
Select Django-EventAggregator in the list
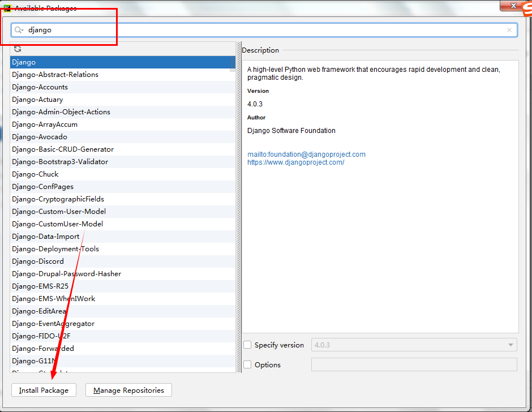pyautogui.click(x=122, y=323)
